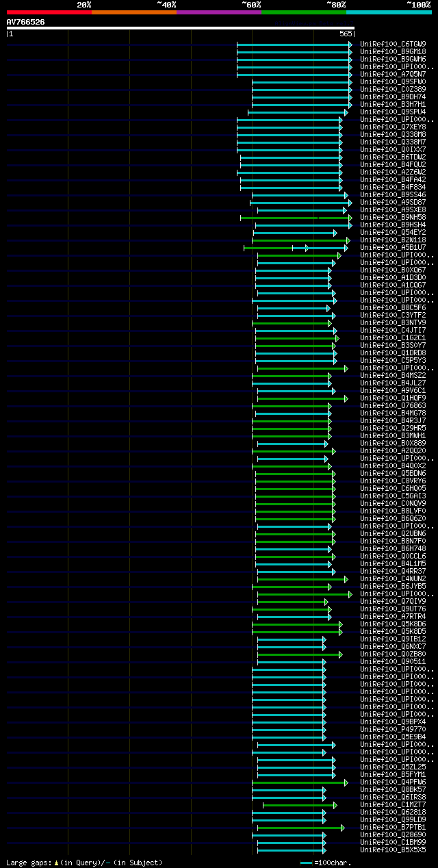Click the cyan alignment bar for UniRef100_B9SS46

point(300,195)
